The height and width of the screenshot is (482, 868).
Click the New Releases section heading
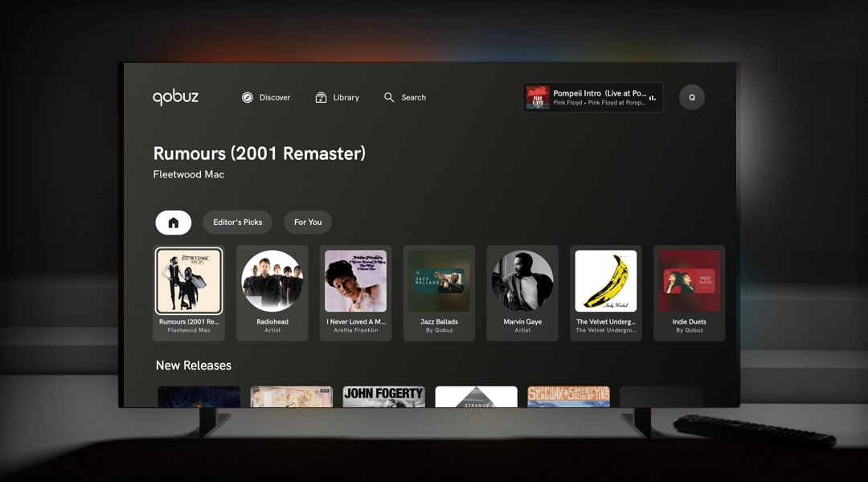tap(194, 366)
